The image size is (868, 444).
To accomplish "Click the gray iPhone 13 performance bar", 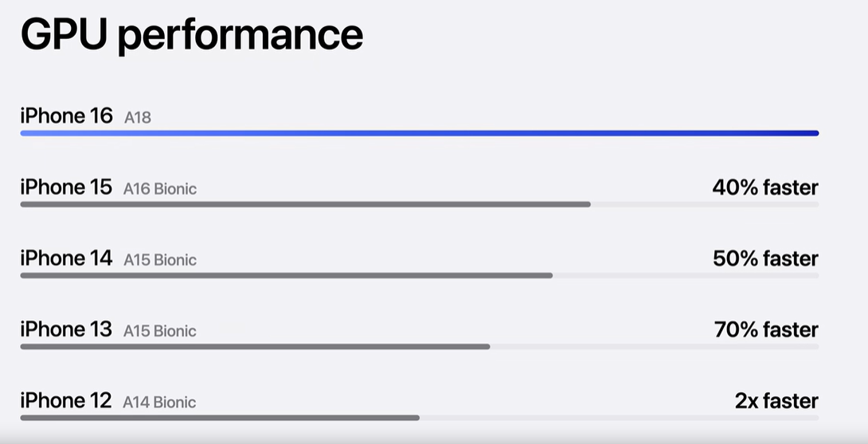I will point(255,346).
